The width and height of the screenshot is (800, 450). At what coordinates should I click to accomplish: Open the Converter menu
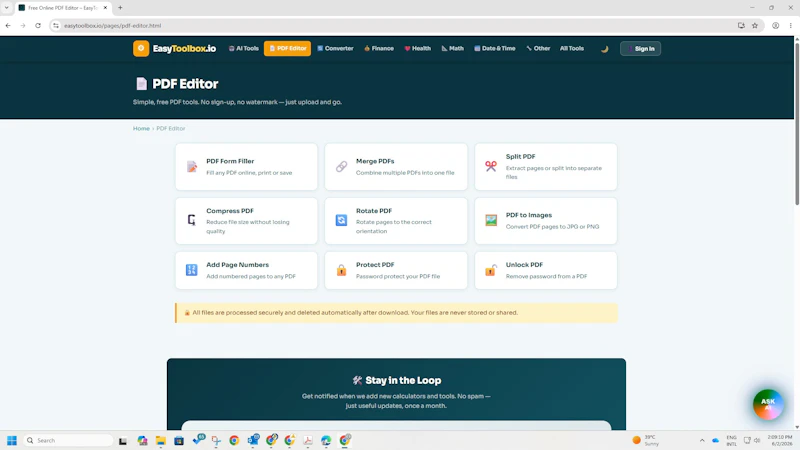click(335, 48)
